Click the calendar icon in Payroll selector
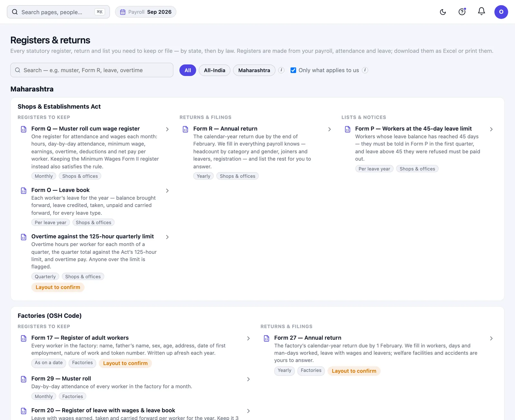The height and width of the screenshot is (420, 515). pos(123,12)
